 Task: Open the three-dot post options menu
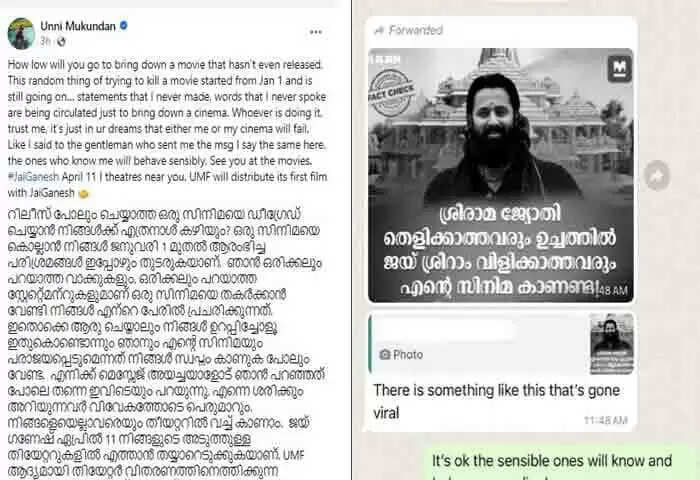pyautogui.click(x=316, y=32)
